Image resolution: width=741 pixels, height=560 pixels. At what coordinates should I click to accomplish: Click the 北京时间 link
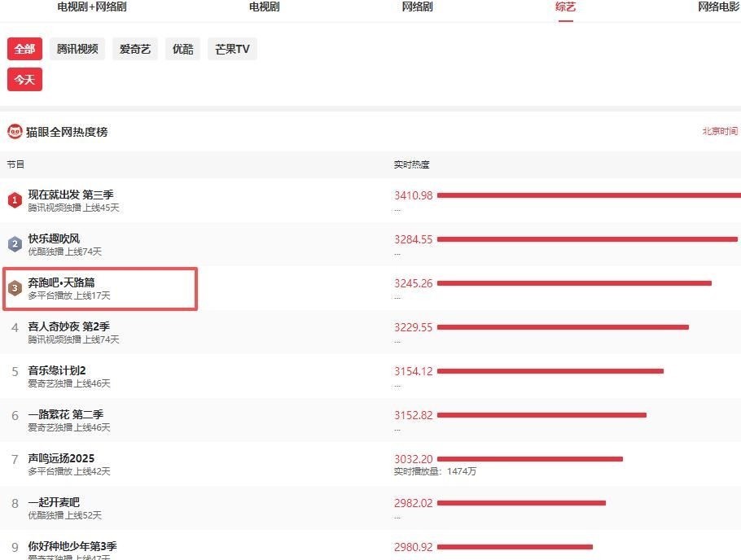(x=720, y=132)
